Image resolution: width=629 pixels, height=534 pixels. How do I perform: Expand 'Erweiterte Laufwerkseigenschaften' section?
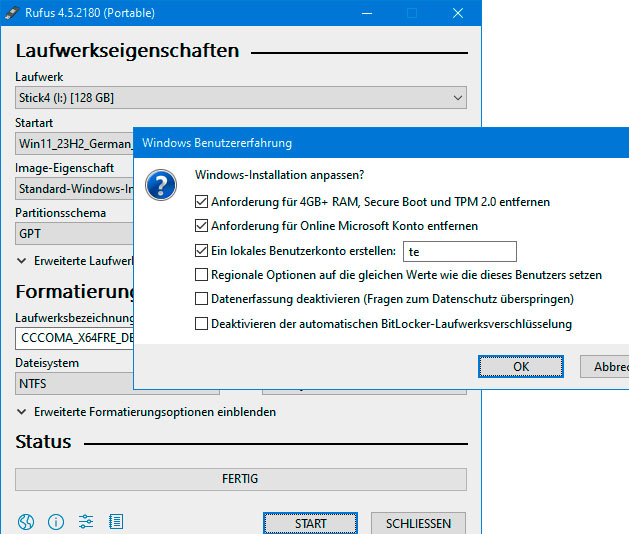pos(75,261)
